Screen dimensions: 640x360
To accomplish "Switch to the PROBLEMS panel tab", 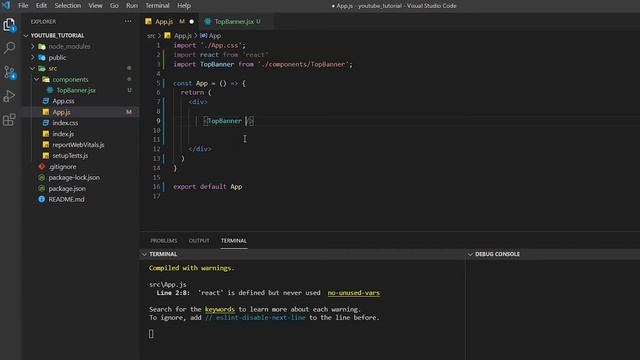I will [164, 241].
